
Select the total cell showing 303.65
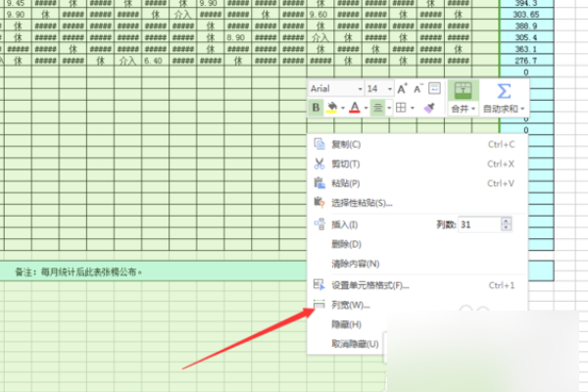coord(526,15)
